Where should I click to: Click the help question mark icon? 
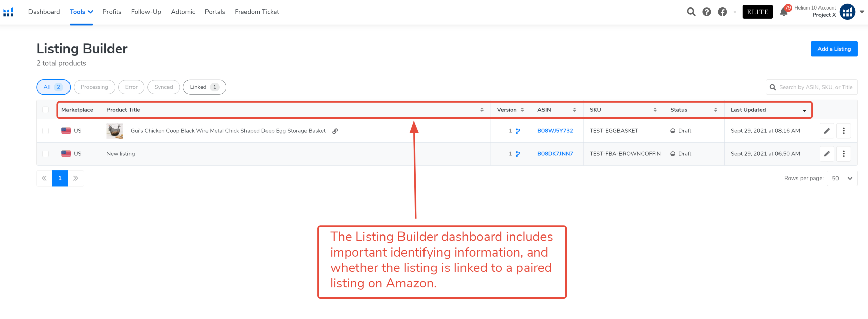[x=707, y=12]
